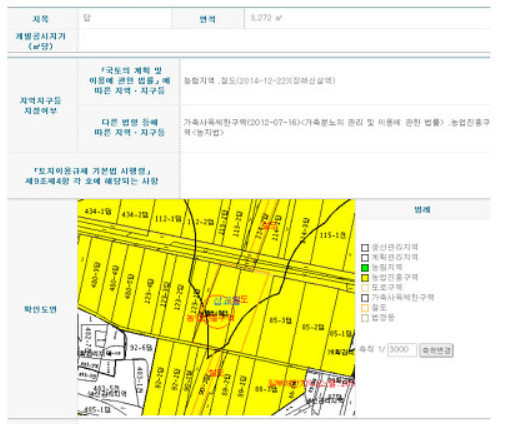Click the 생산관리지역 legend box
The width and height of the screenshot is (507, 424).
pos(365,248)
